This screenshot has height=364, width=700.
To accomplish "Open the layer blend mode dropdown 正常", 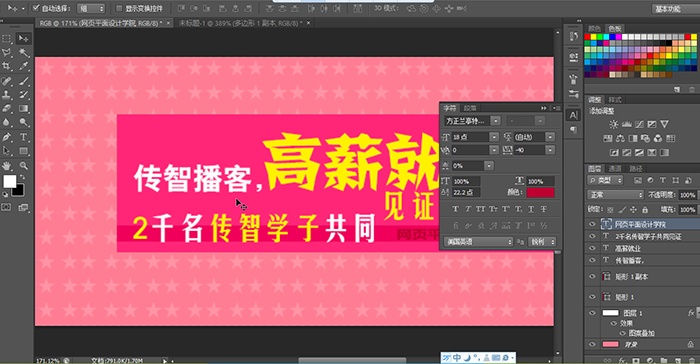I will [615, 195].
